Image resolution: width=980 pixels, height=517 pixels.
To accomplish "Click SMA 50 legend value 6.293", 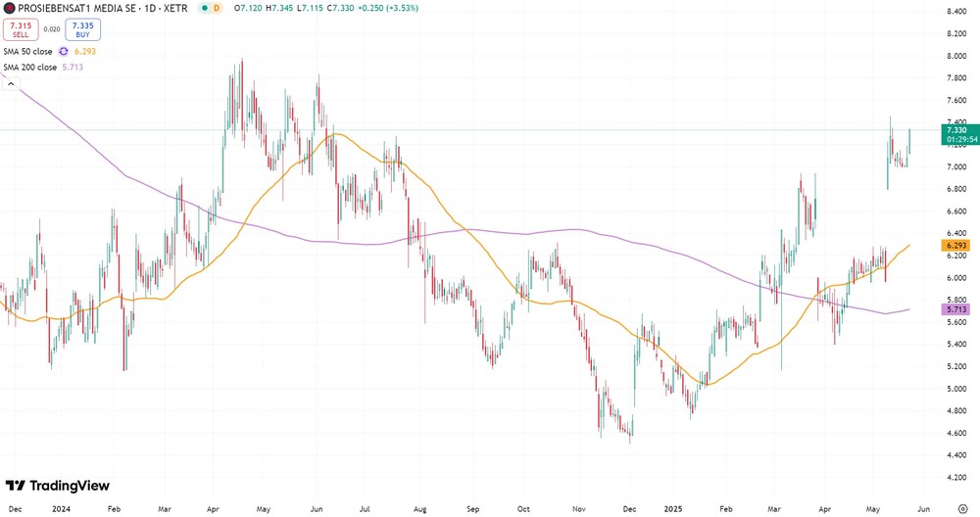I will coord(85,51).
